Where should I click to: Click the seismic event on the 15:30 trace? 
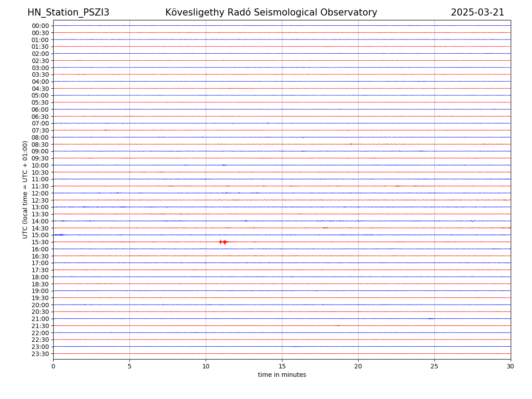pos(223,242)
